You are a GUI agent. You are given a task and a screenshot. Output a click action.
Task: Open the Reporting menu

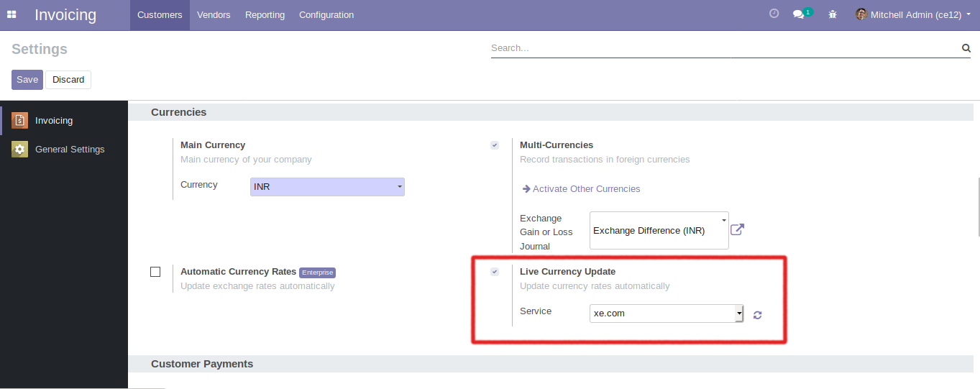(265, 15)
